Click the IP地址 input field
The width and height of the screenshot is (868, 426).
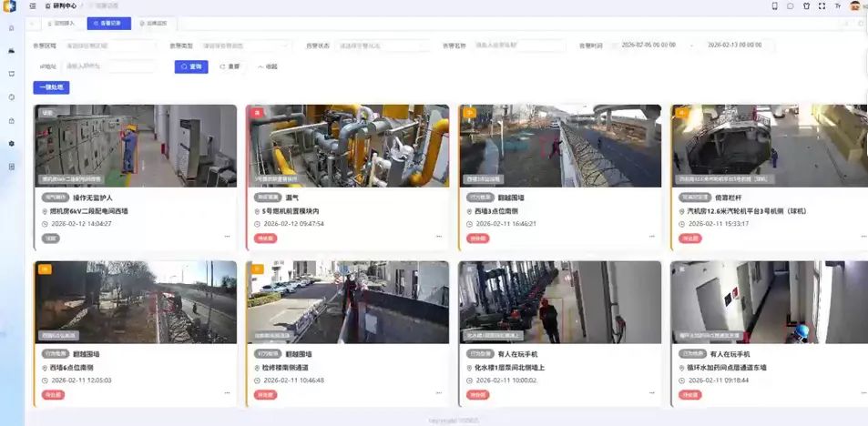[x=110, y=66]
